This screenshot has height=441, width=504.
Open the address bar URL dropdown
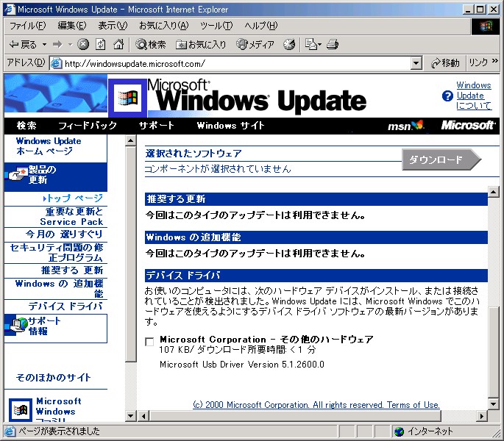(416, 63)
